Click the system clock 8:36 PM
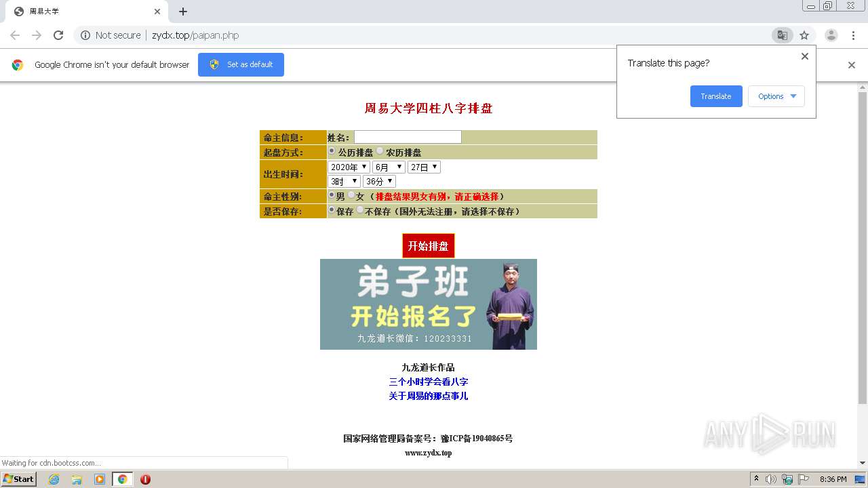 833,479
